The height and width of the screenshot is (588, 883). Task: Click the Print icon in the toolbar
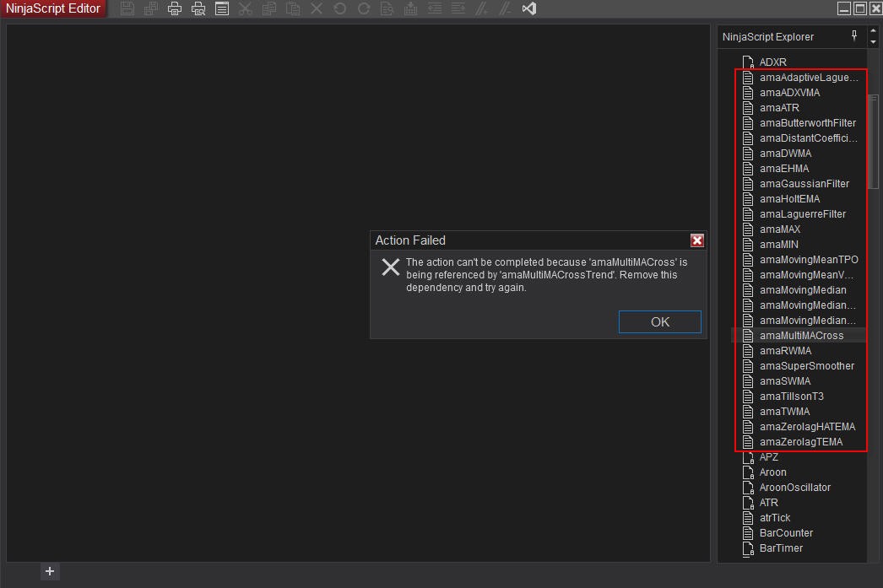click(x=175, y=8)
